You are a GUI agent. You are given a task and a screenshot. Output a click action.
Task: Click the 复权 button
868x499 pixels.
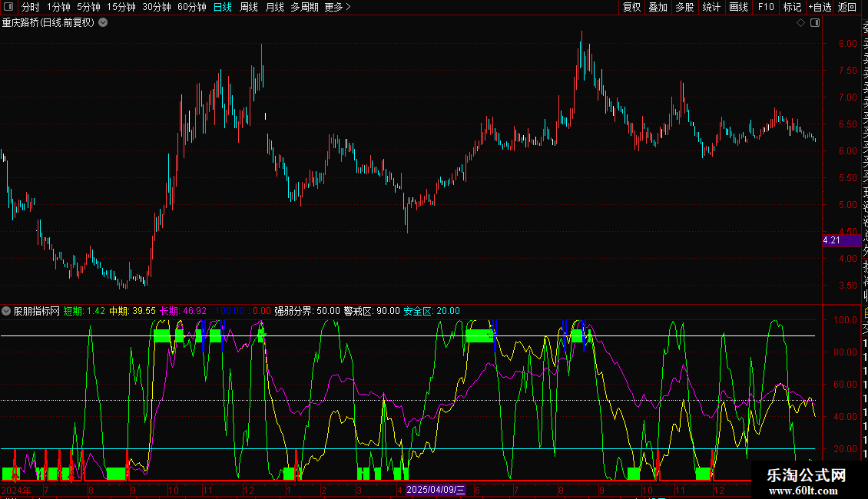pos(631,7)
